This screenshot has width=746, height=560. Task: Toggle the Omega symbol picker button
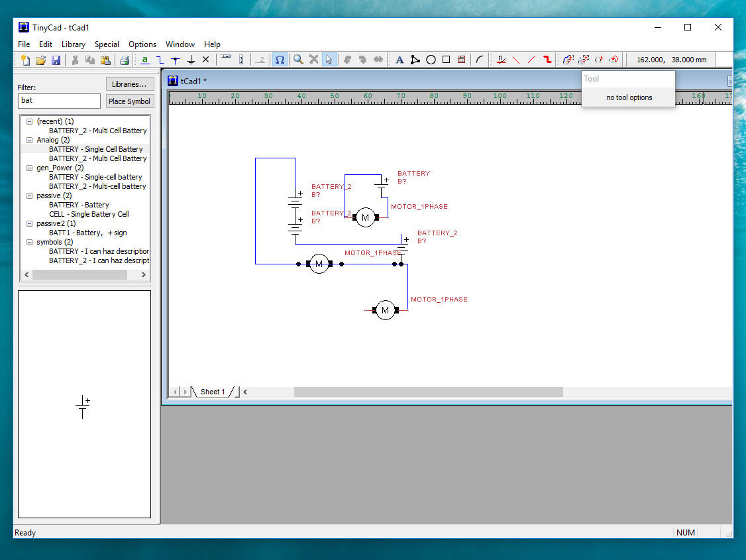(x=280, y=60)
